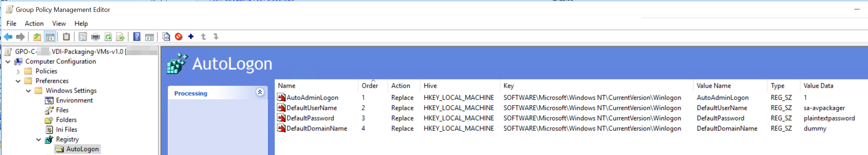
Task: Click the Processing panel title
Action: 191,93
